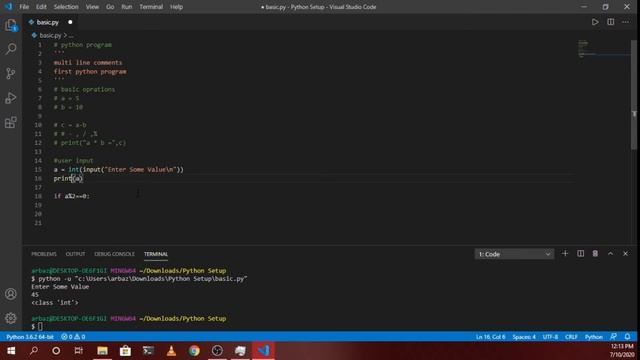Viewport: 640px width, 360px height.
Task: Open the Windows Start menu
Action: [x=11, y=351]
